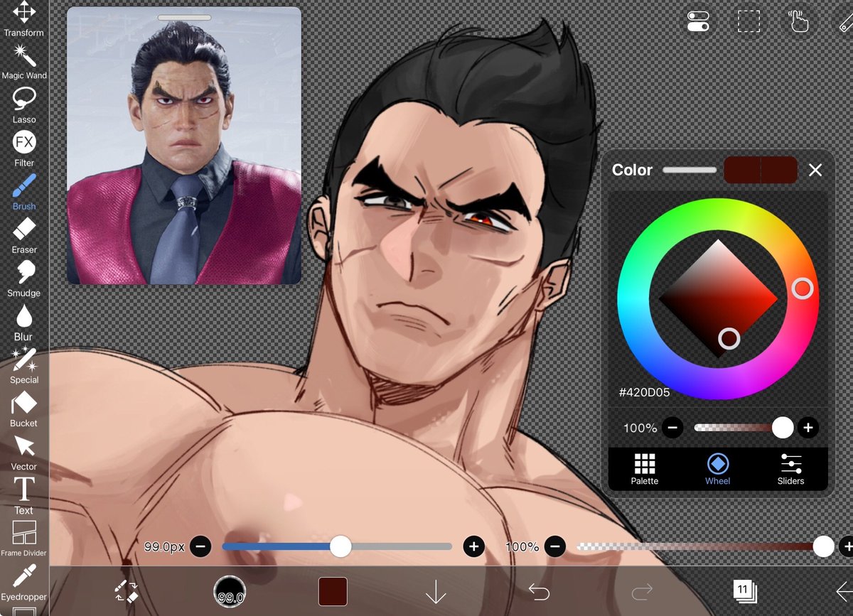
Task: Tap the bottom toolbar color swatch
Action: click(x=333, y=591)
